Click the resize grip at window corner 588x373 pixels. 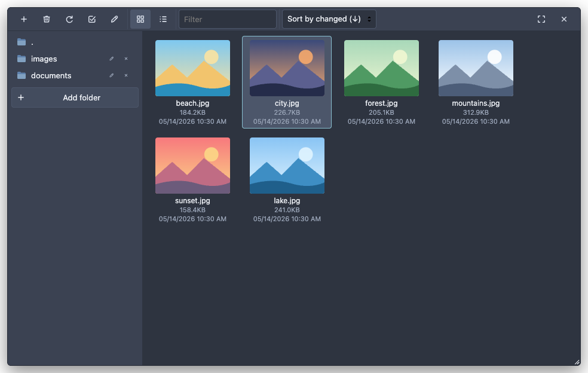point(577,362)
